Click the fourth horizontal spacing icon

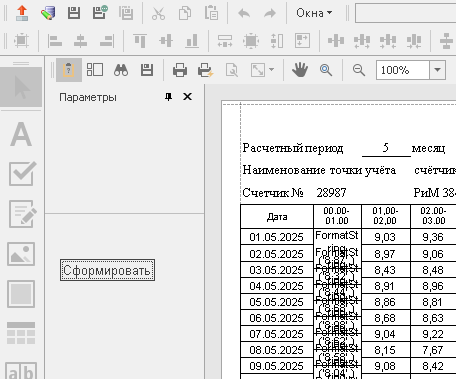[414, 41]
